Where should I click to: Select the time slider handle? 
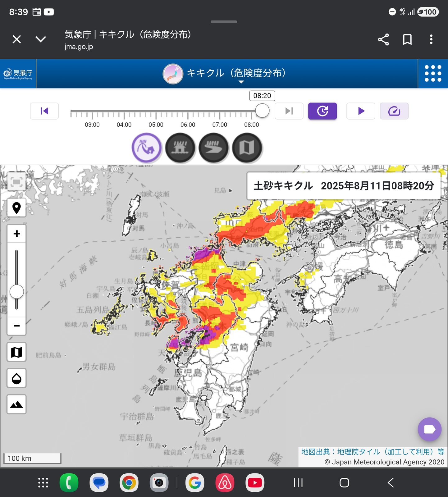[x=262, y=111]
